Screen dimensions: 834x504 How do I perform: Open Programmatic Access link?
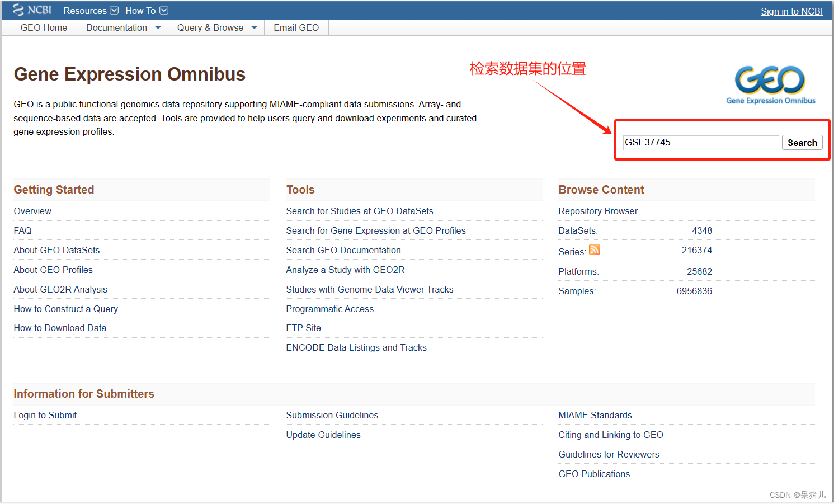[x=330, y=309]
